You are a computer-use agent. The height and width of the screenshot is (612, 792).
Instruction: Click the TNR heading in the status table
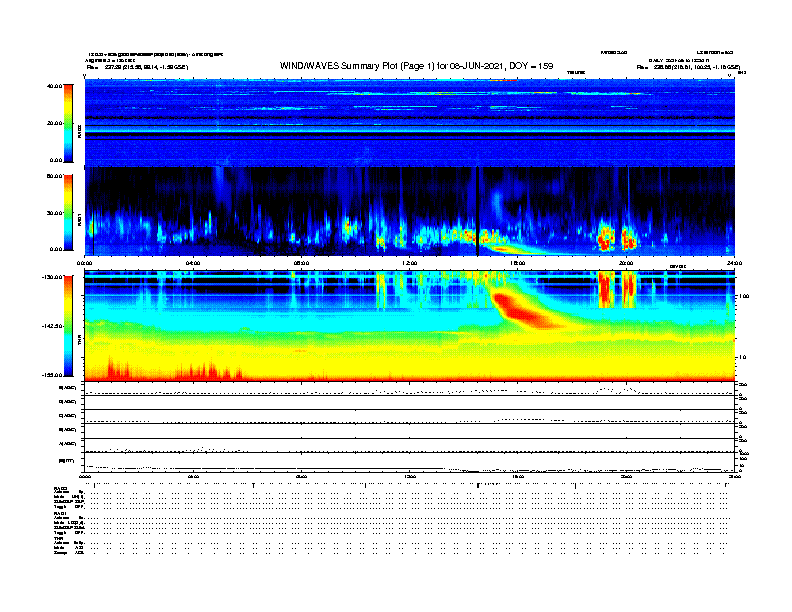point(59,538)
